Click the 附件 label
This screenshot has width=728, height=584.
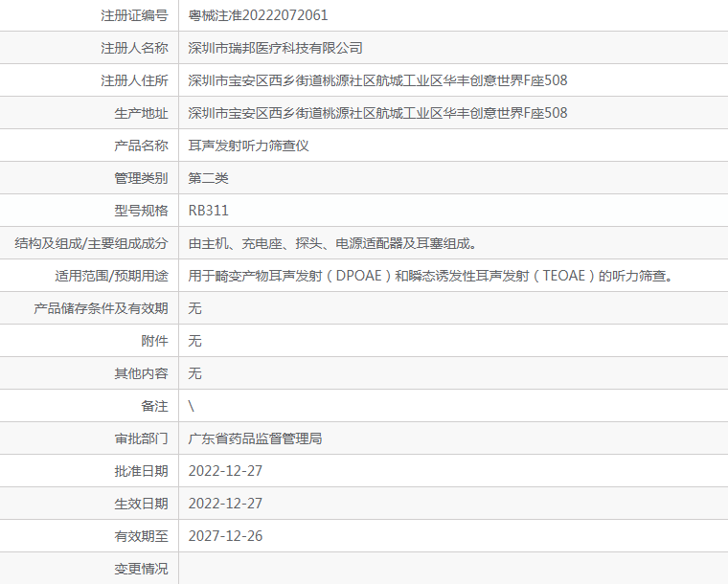[154, 341]
